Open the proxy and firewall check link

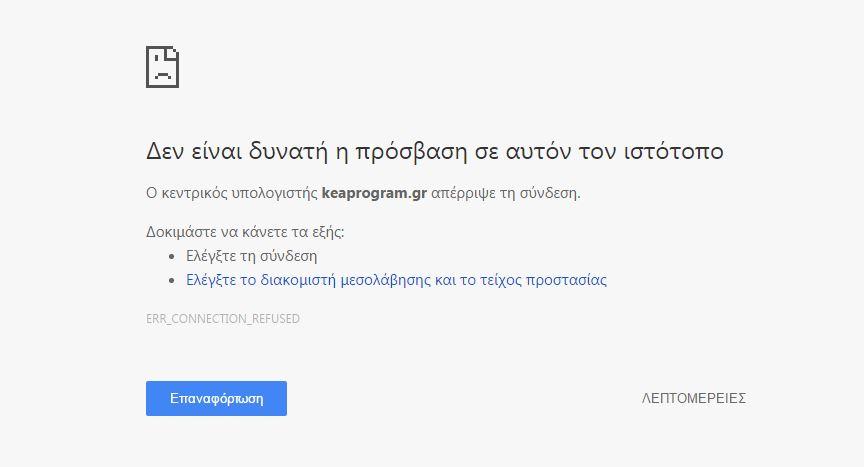pos(396,280)
